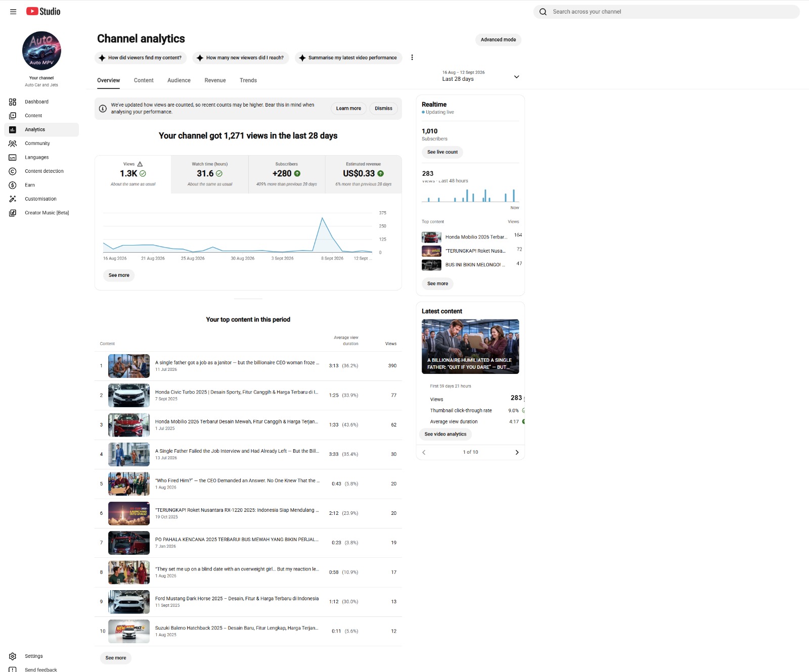Open Honda Civic Turbo 2025 video row
Screen dimensions: 809x672
point(248,395)
